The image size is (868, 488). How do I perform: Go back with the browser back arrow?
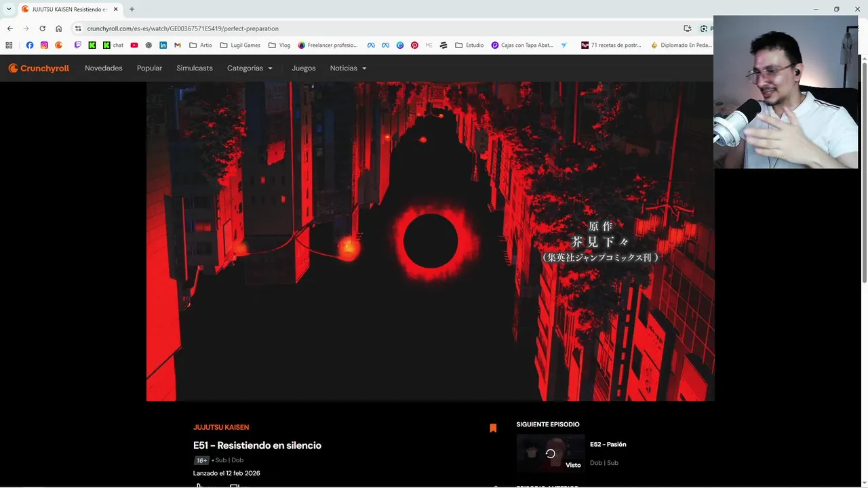9,28
